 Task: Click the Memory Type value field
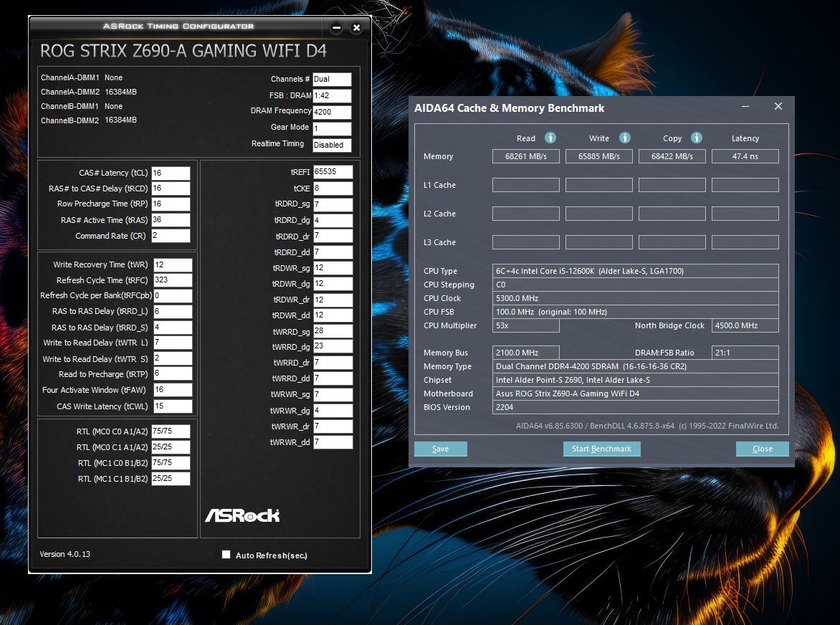click(x=635, y=366)
